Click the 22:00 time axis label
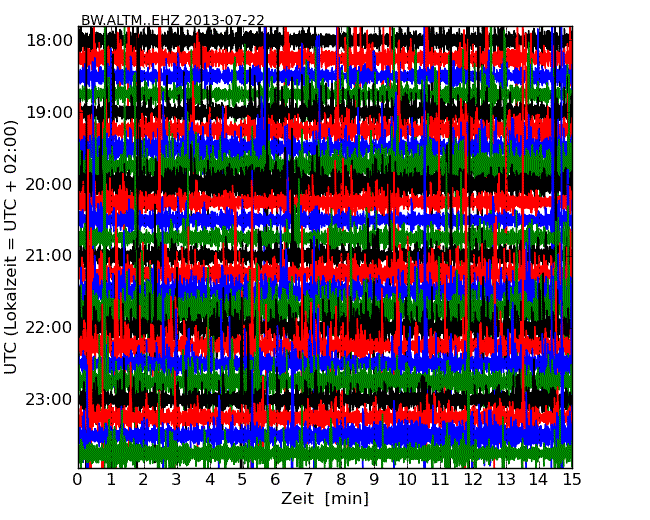Screen dimensions: 650x520 tap(49, 328)
